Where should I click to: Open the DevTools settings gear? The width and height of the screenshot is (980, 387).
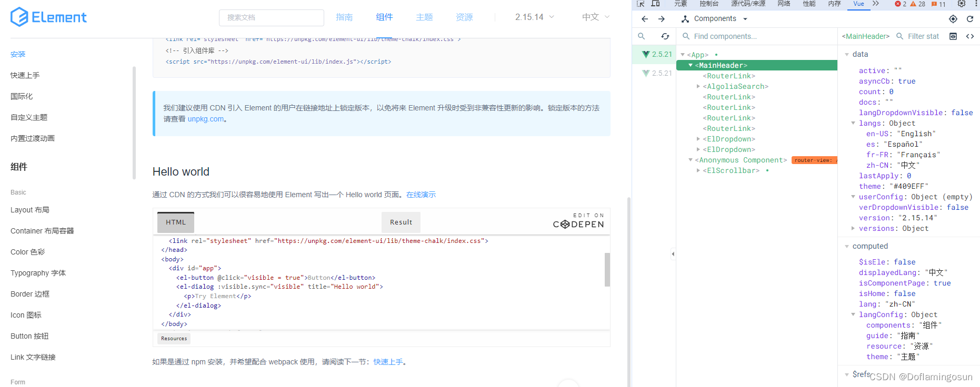tap(962, 4)
